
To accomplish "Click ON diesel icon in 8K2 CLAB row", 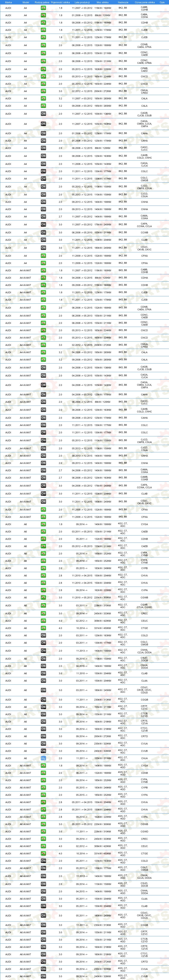I will click(x=43, y=240).
